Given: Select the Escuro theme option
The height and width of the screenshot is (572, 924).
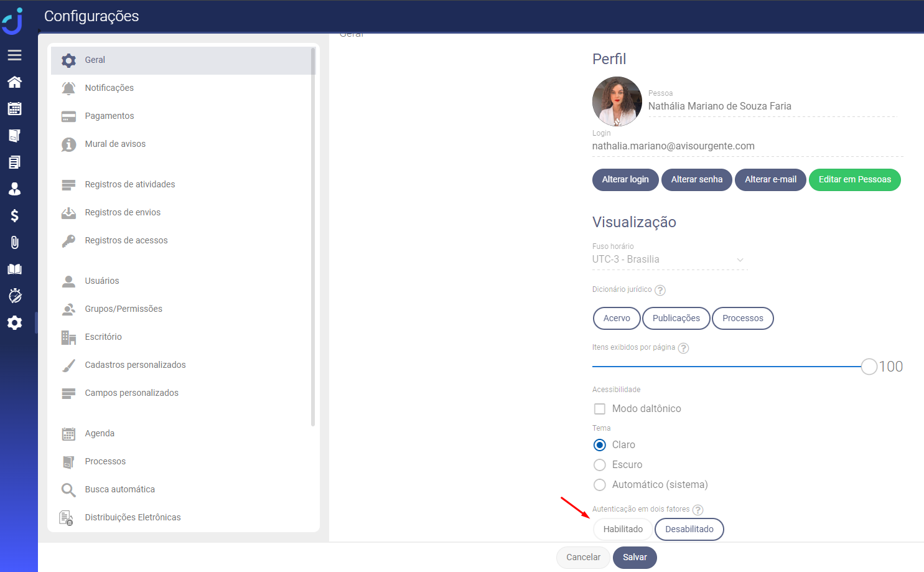Looking at the screenshot, I should click(600, 465).
